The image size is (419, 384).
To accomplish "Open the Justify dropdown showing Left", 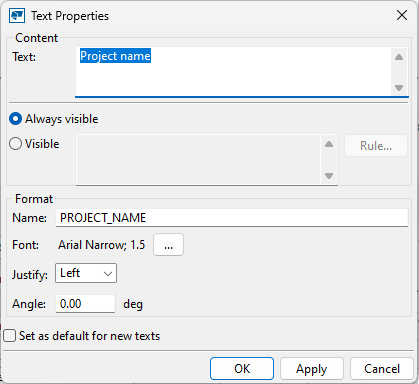I will 86,273.
